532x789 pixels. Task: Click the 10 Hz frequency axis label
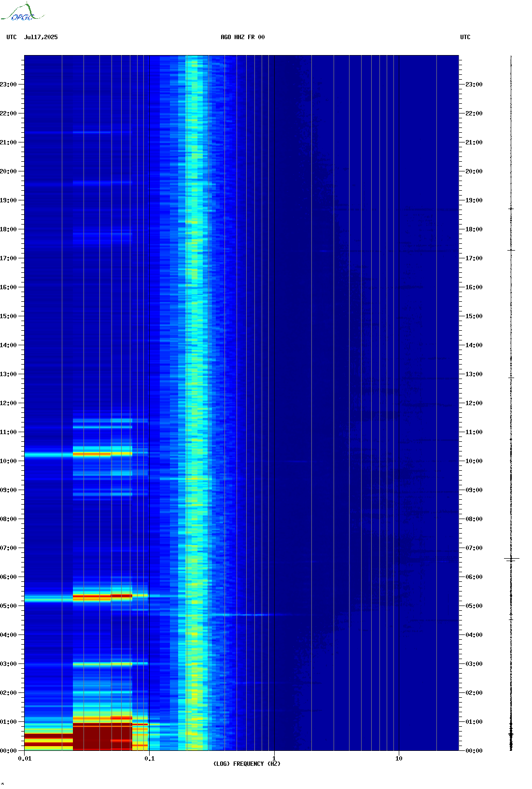click(399, 759)
